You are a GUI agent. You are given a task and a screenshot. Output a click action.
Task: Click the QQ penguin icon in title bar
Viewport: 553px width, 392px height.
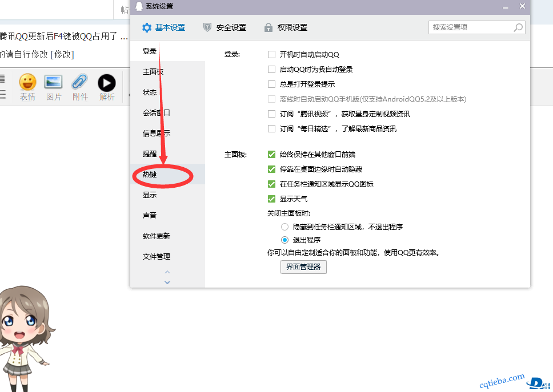(x=139, y=6)
